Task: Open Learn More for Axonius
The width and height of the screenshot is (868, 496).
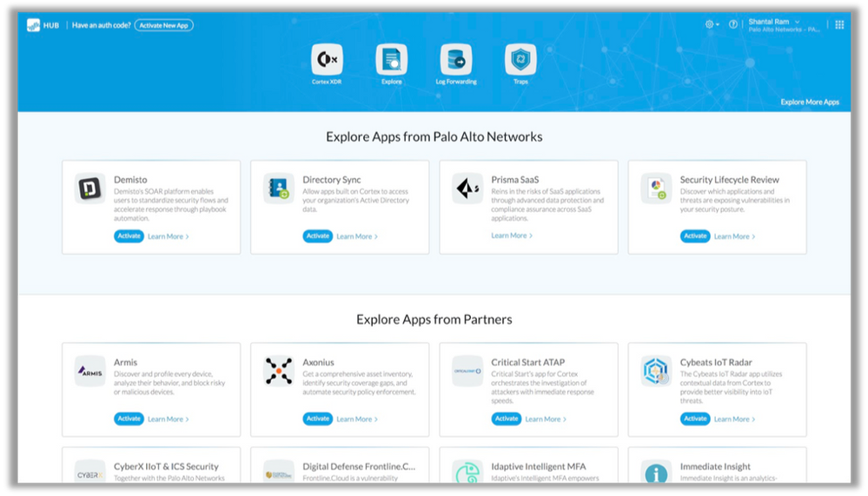Action: point(357,419)
